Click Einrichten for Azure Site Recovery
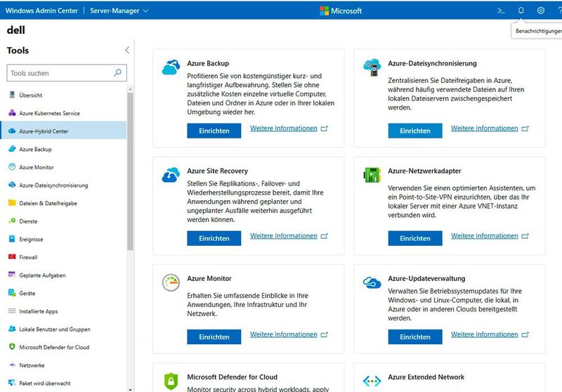The height and width of the screenshot is (392, 562). [x=214, y=238]
